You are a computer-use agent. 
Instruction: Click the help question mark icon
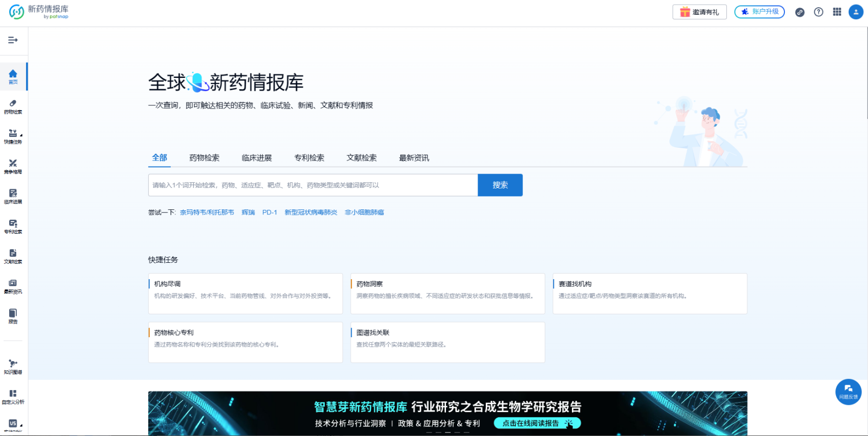click(x=819, y=12)
